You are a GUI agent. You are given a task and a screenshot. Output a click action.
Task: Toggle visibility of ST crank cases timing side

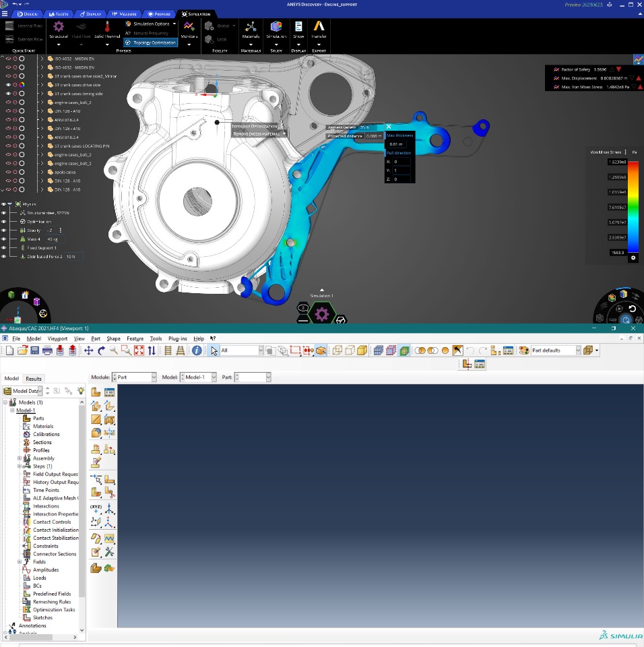point(8,94)
